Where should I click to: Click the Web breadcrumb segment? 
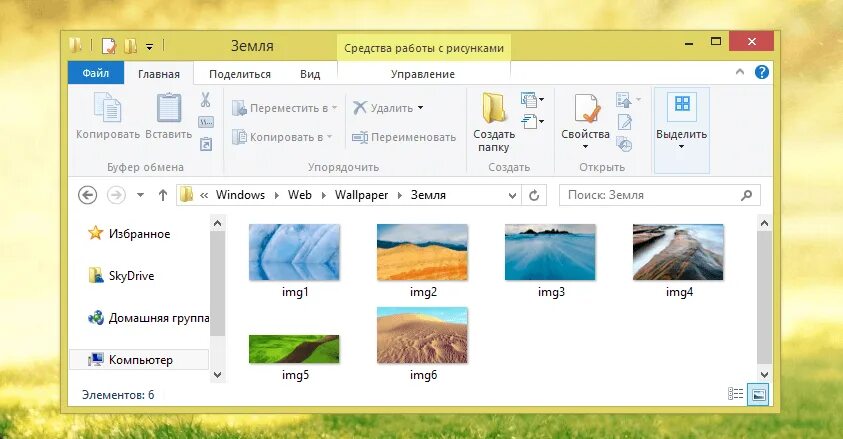tap(299, 195)
